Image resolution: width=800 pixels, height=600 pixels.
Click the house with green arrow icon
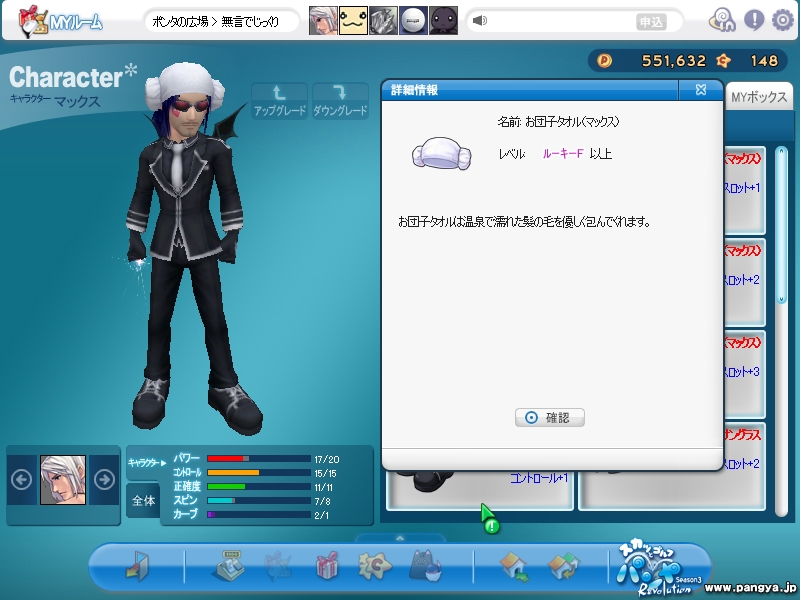coord(514,566)
